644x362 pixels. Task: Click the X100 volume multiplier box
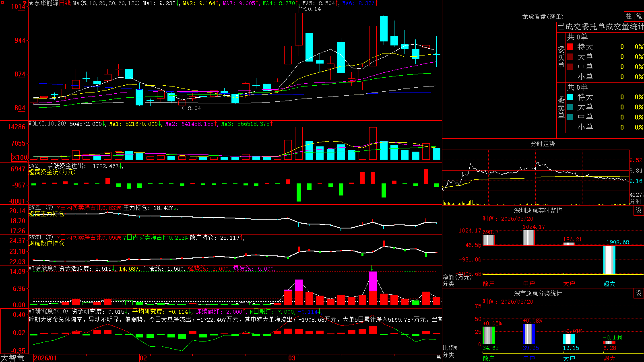[19, 158]
